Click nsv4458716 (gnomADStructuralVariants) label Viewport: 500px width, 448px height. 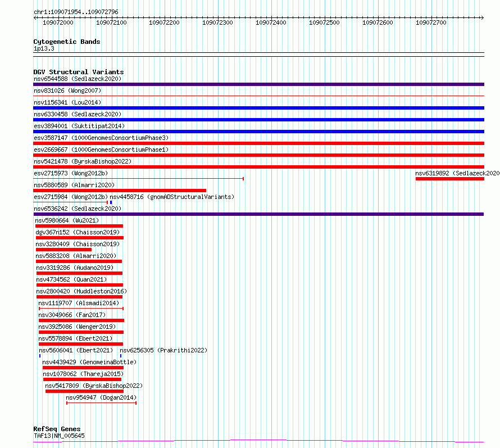point(172,197)
